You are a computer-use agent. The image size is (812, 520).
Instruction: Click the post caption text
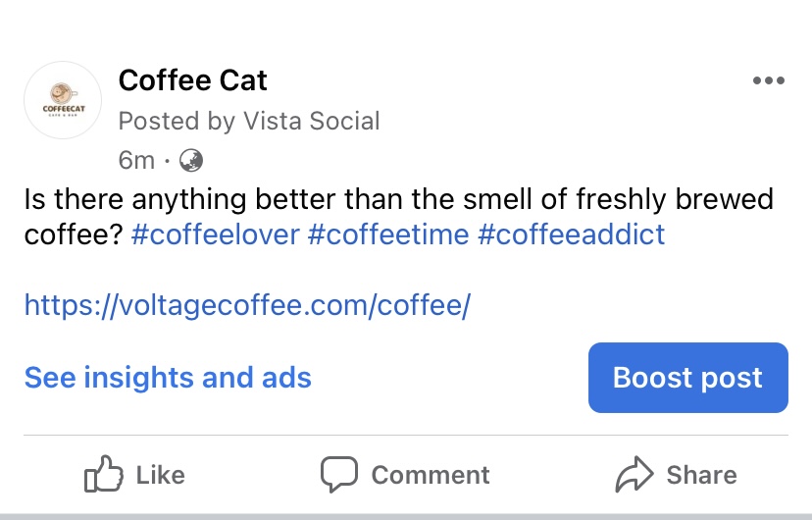(x=399, y=217)
